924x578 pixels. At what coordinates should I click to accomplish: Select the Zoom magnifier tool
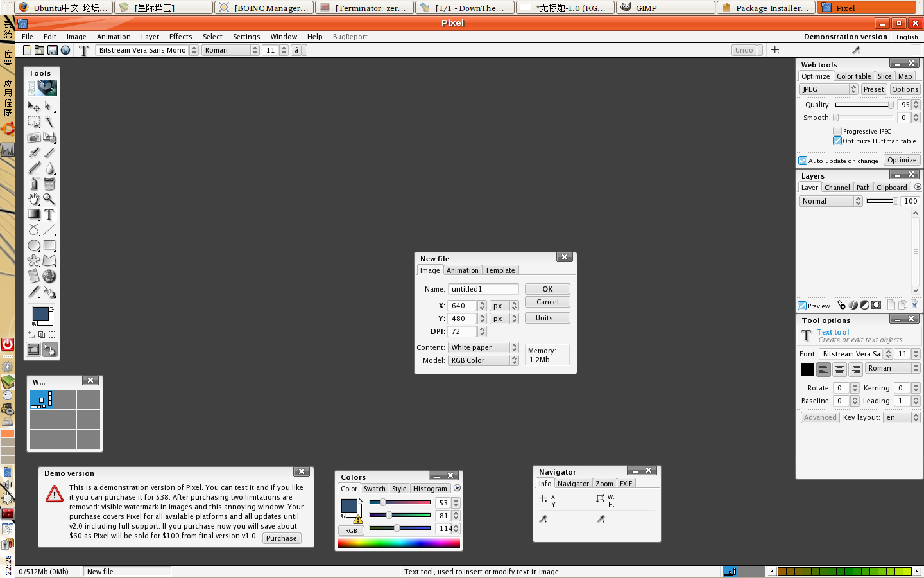coord(49,199)
